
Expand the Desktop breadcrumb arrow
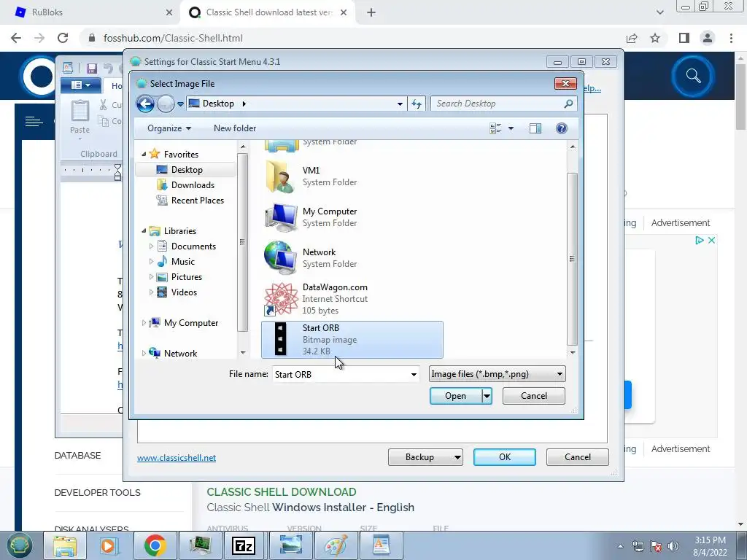click(x=244, y=104)
